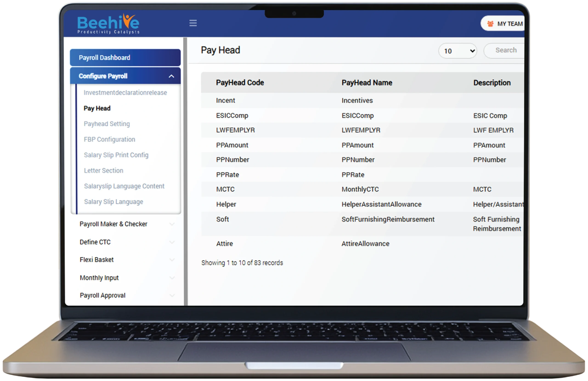Screen dimensions: 588x381
Task: Collapse the Configure Payroll section
Action: click(x=171, y=76)
